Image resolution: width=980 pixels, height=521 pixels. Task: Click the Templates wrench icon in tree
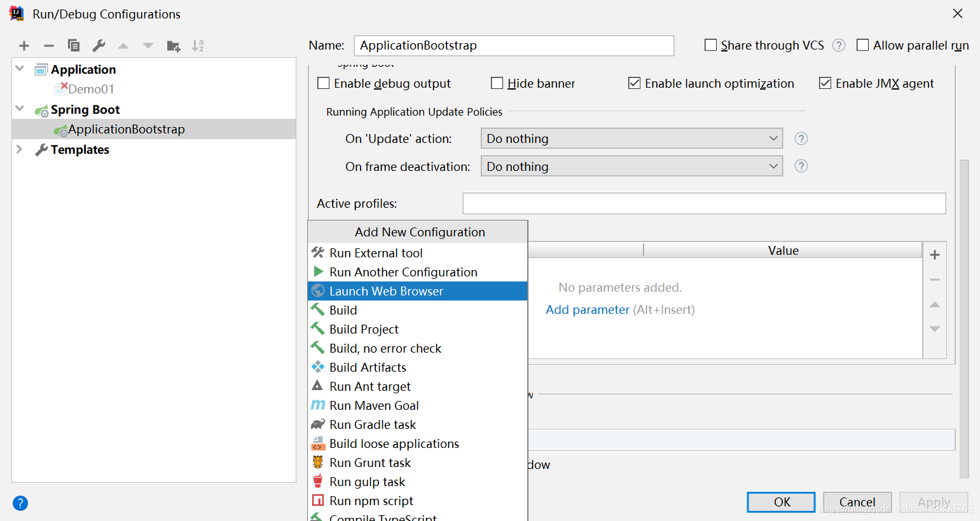(41, 150)
